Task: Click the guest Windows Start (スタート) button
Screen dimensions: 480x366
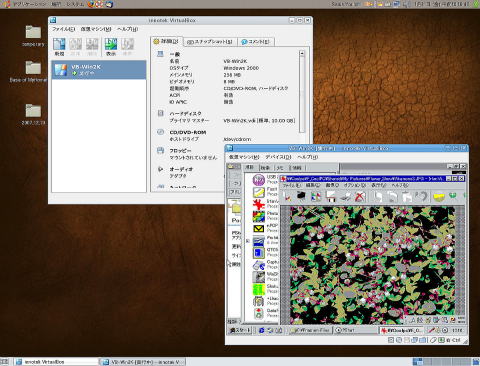Action: coord(240,330)
